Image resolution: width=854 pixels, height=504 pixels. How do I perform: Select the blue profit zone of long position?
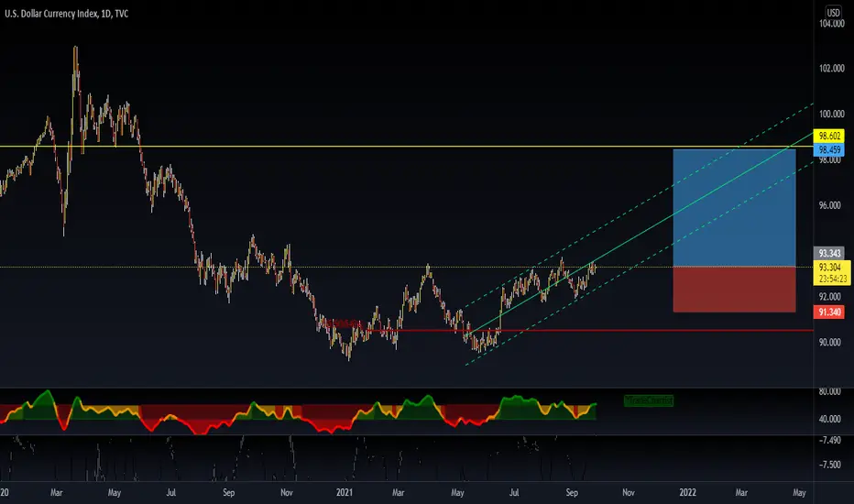(x=734, y=208)
